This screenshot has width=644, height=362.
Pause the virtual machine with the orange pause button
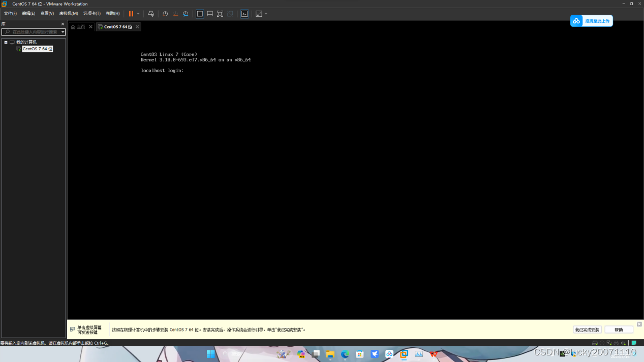131,14
